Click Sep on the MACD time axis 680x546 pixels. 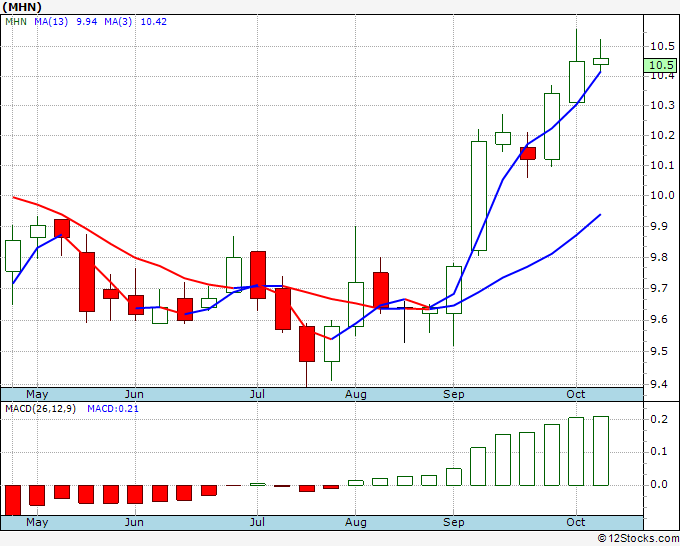tap(454, 522)
